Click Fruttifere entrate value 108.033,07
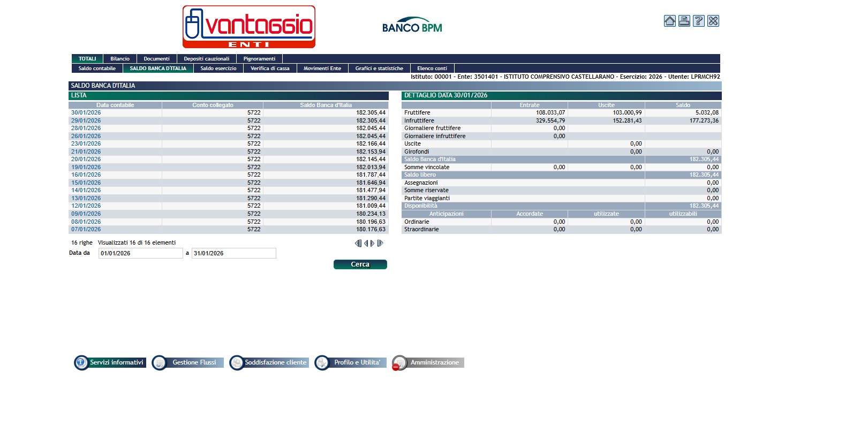Image resolution: width=868 pixels, height=440 pixels. point(550,113)
